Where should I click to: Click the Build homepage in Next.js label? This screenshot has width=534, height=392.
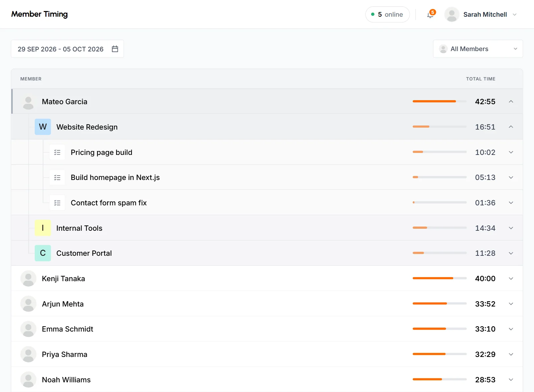click(x=115, y=178)
